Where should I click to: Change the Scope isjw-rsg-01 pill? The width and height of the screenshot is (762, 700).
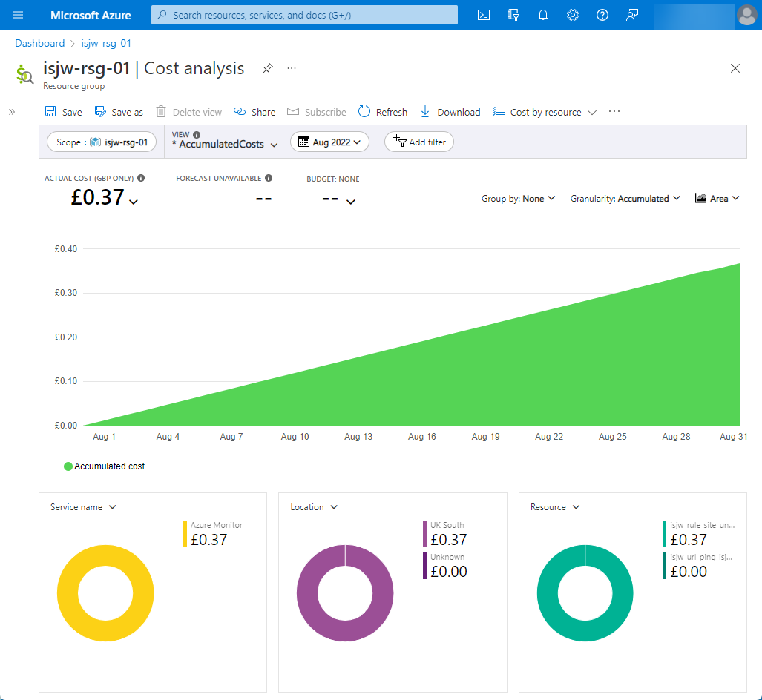[102, 142]
